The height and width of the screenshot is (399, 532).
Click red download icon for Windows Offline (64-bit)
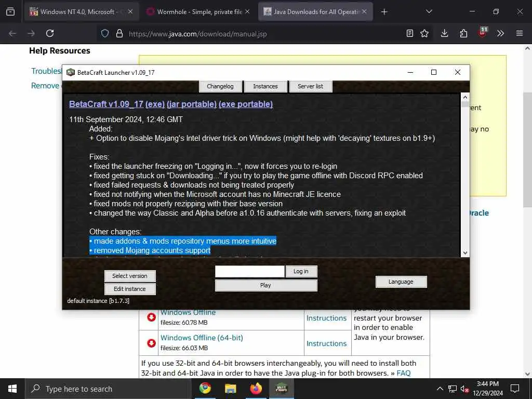[151, 343]
